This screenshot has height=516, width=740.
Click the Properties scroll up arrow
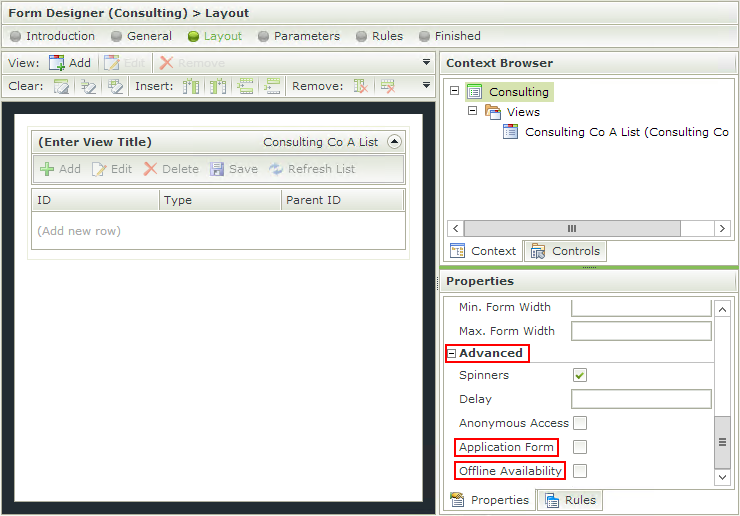[722, 309]
